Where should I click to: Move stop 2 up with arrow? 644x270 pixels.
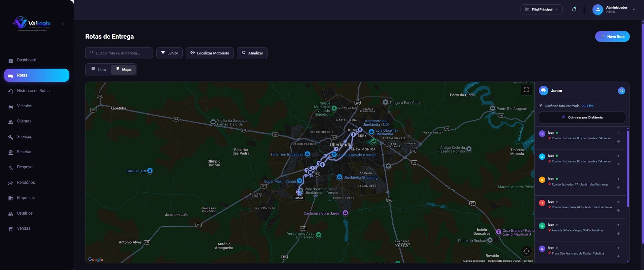pos(618,156)
